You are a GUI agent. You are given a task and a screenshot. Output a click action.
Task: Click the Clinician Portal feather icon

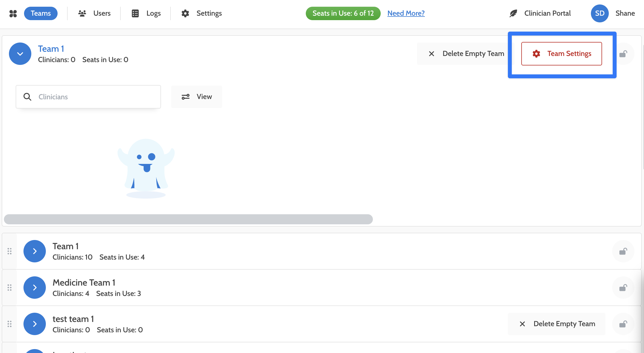tap(513, 13)
